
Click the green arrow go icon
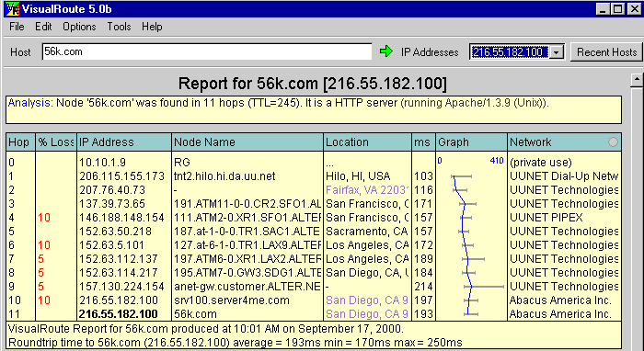click(386, 51)
